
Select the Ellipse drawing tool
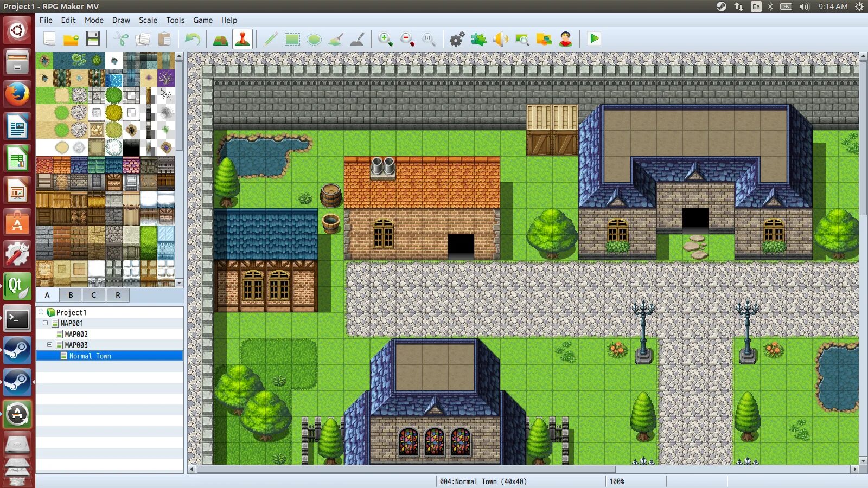click(x=314, y=39)
